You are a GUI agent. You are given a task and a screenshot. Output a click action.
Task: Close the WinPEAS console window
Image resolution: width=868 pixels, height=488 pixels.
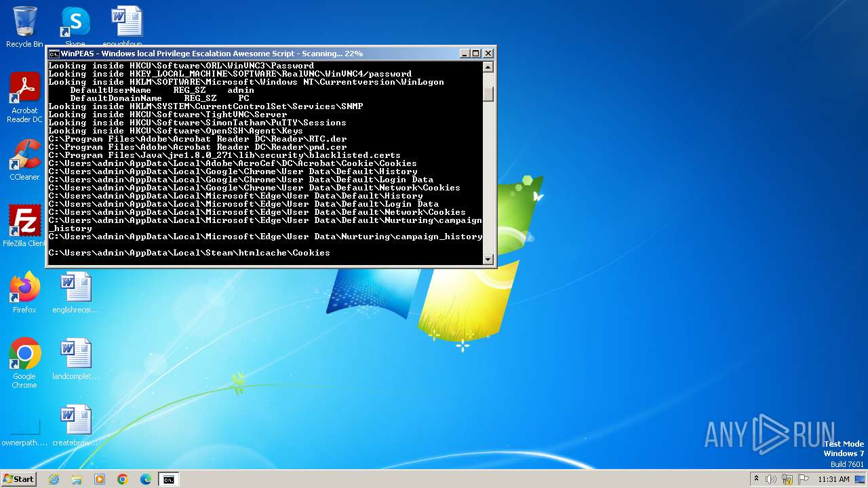click(x=488, y=54)
